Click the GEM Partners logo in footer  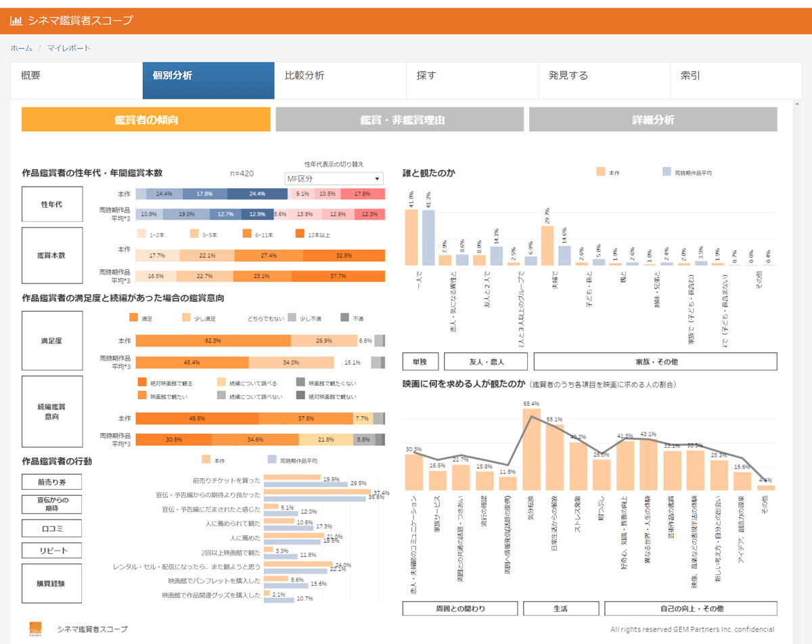[35, 629]
